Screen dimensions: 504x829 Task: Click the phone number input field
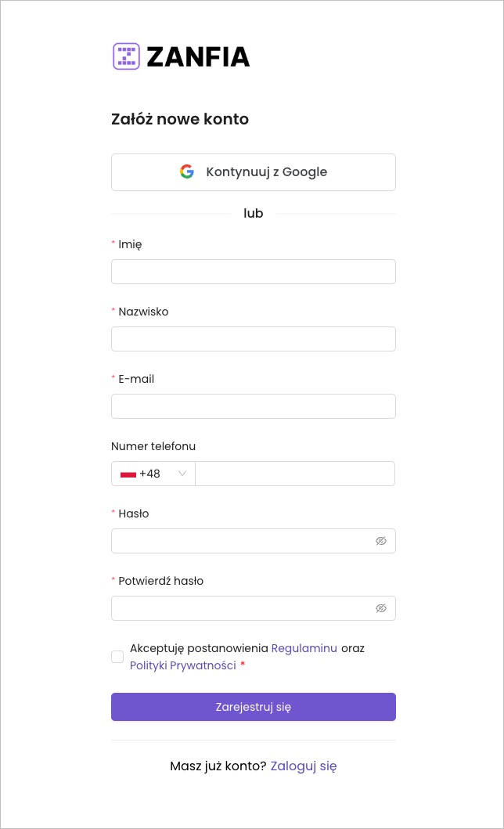[x=294, y=474]
